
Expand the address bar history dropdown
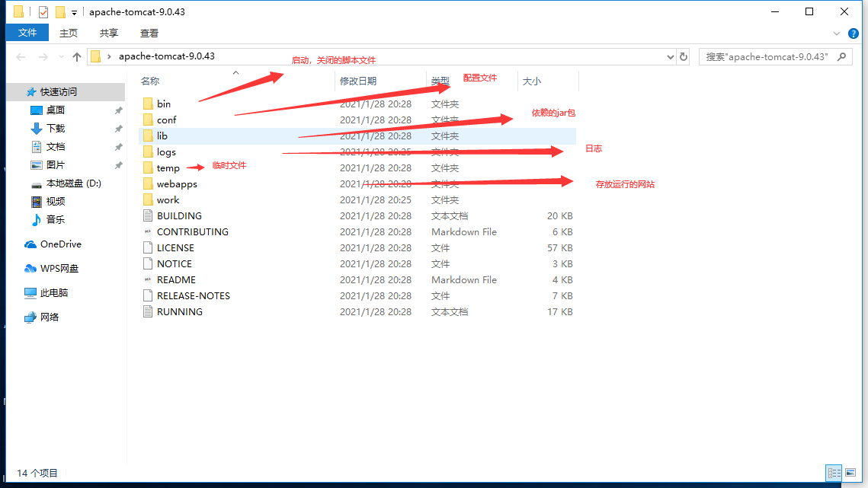pyautogui.click(x=671, y=56)
